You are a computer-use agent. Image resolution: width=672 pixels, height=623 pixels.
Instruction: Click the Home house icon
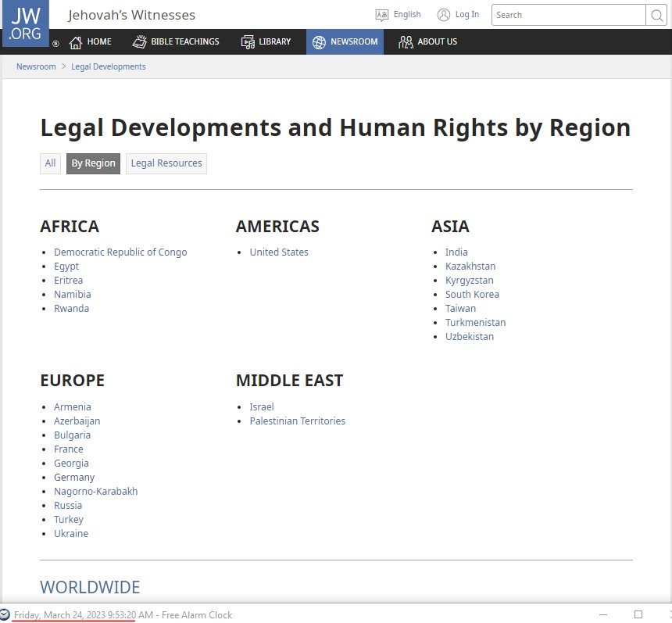tap(76, 42)
